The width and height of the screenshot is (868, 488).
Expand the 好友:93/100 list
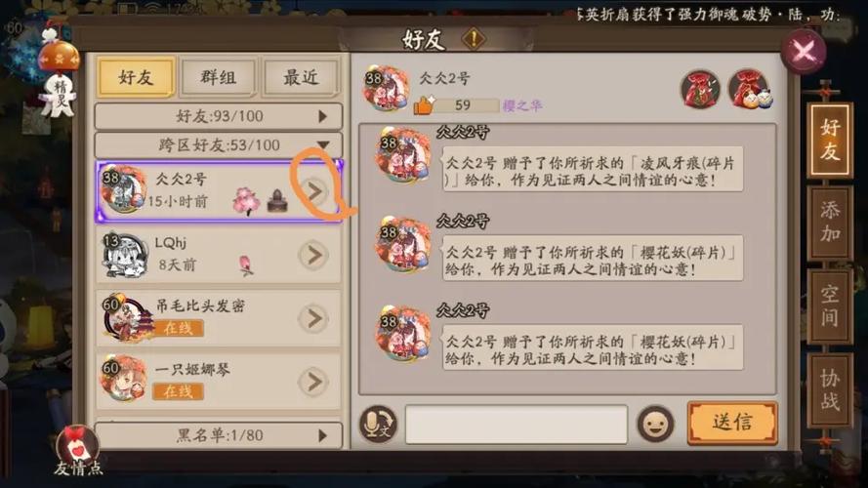tap(219, 116)
